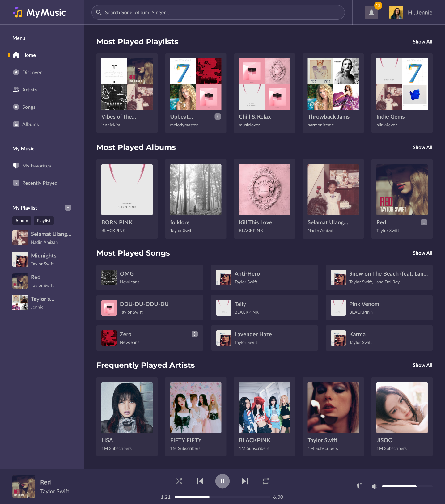This screenshot has height=504, width=445.
Task: Click the Home sidebar icon
Action: [x=16, y=55]
